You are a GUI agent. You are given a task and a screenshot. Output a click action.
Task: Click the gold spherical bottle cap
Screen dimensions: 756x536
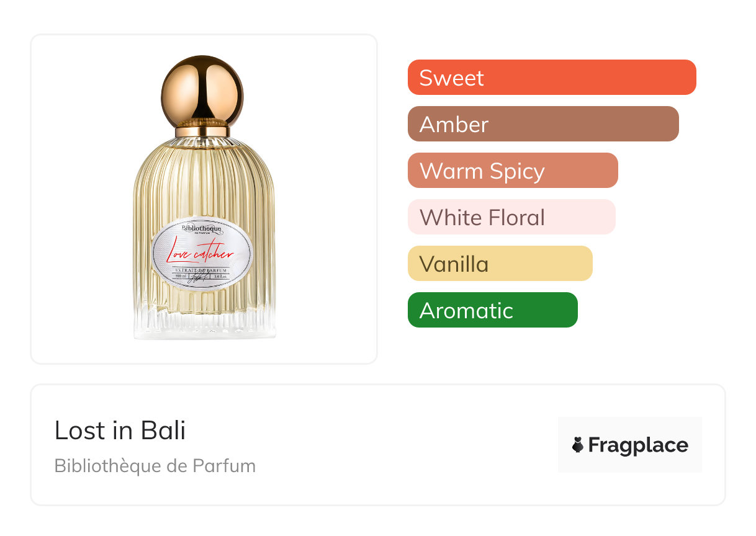pyautogui.click(x=202, y=91)
